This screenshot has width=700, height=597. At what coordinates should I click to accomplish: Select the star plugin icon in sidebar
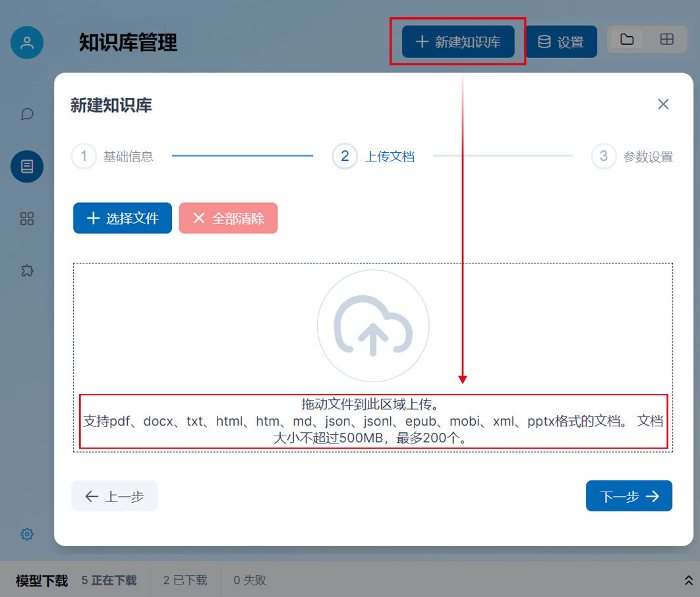coord(26,270)
